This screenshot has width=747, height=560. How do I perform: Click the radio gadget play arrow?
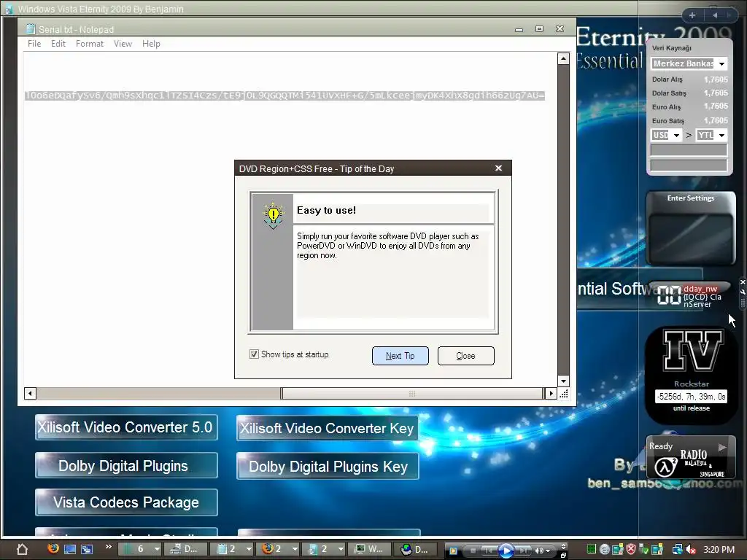point(722,447)
